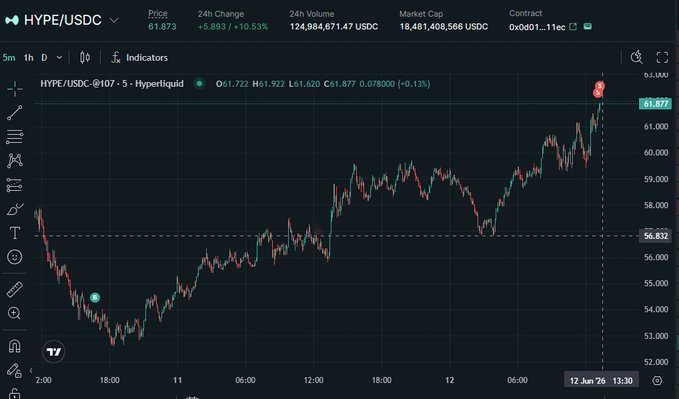Viewport: 679px width, 399px height.
Task: Open chart settings gear on time axis
Action: coord(657,381)
